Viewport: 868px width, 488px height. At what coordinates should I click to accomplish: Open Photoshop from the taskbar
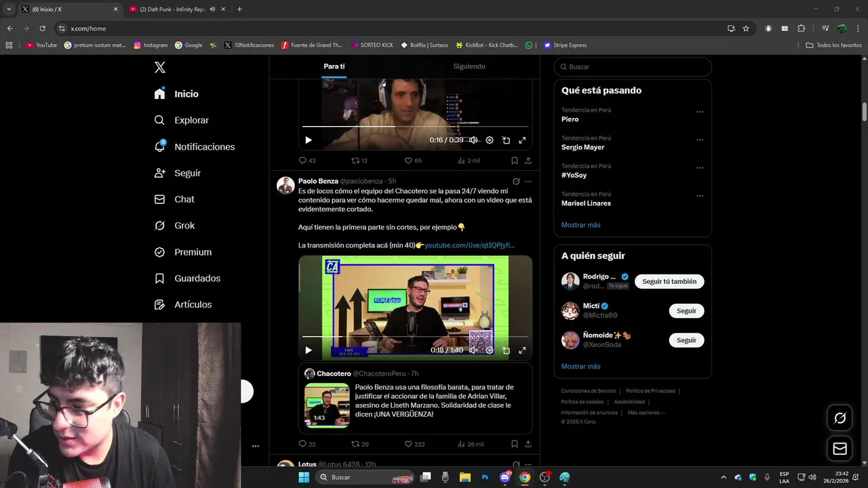pyautogui.click(x=485, y=477)
